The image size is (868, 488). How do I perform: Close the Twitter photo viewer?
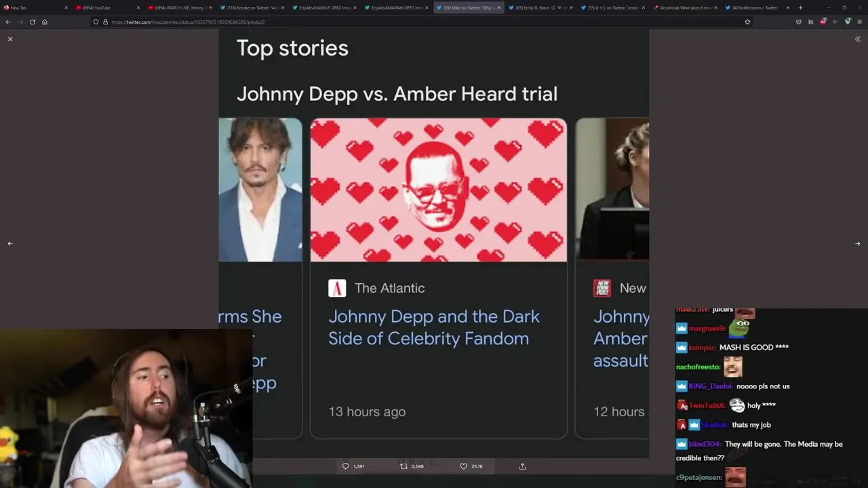[x=10, y=39]
